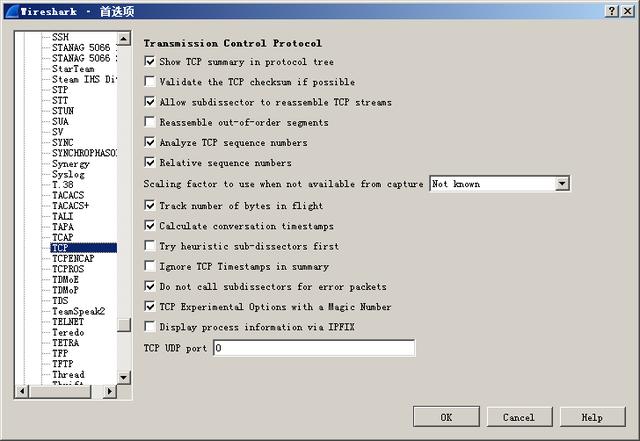
Task: Select TDS in protocol tree
Action: point(60,301)
